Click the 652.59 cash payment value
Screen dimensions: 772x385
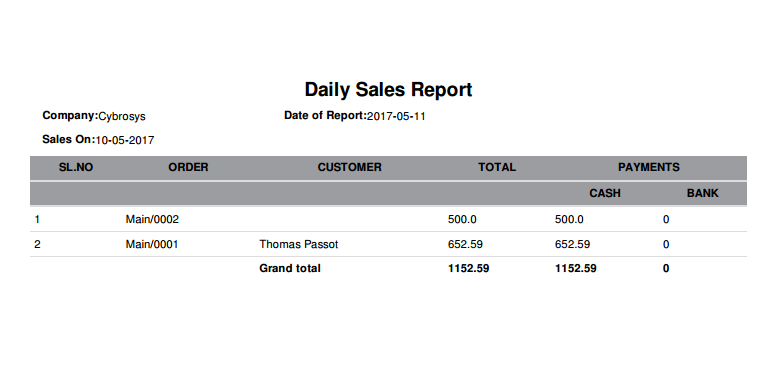(572, 244)
